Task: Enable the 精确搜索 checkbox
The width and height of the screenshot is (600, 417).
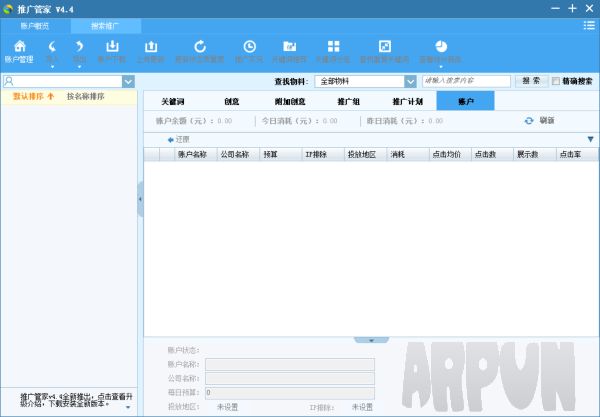Action: coord(556,81)
